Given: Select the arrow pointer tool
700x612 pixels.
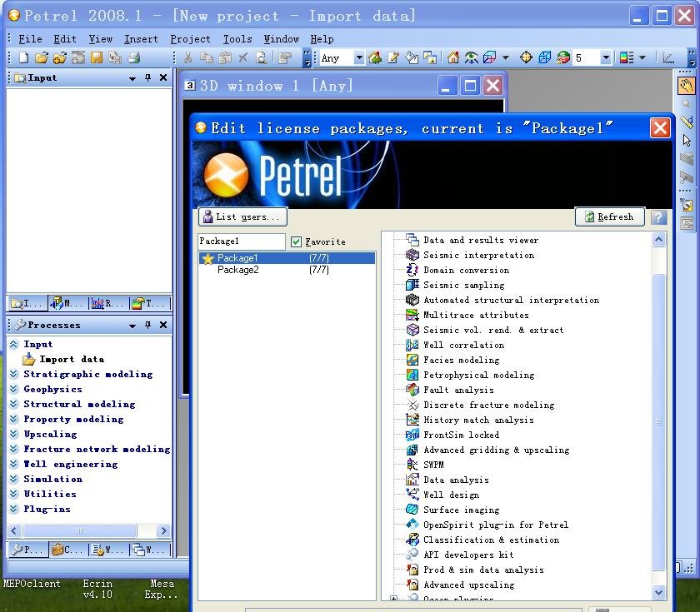Looking at the screenshot, I should (686, 140).
